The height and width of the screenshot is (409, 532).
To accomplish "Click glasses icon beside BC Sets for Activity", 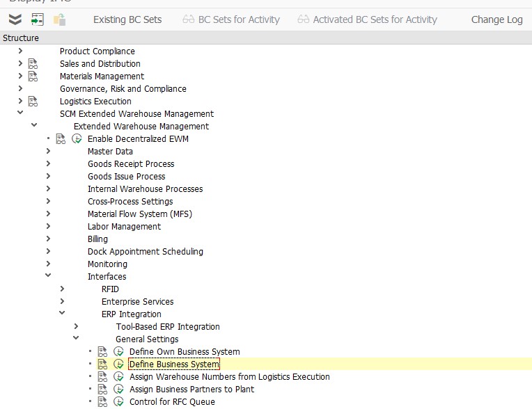I will pos(188,19).
